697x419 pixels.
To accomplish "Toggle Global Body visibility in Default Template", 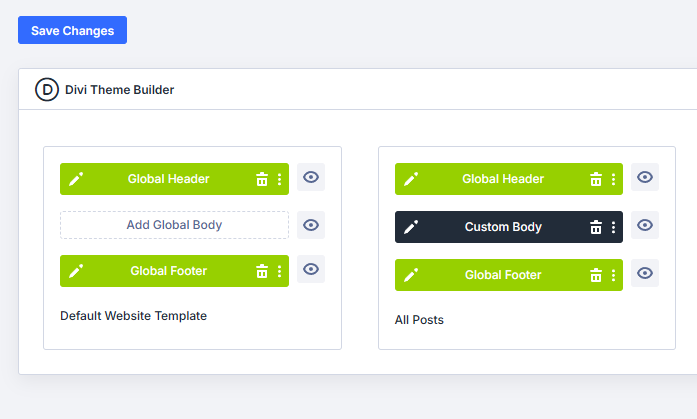I will point(311,225).
